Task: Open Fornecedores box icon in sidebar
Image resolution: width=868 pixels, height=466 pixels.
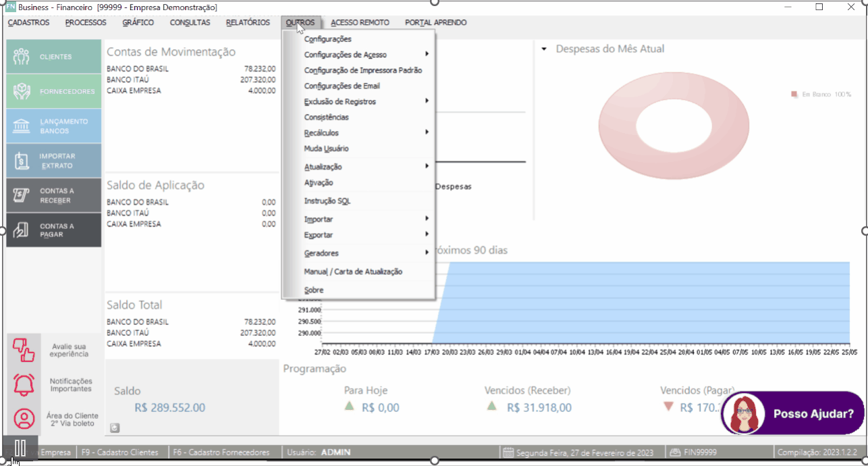Action: coord(22,91)
